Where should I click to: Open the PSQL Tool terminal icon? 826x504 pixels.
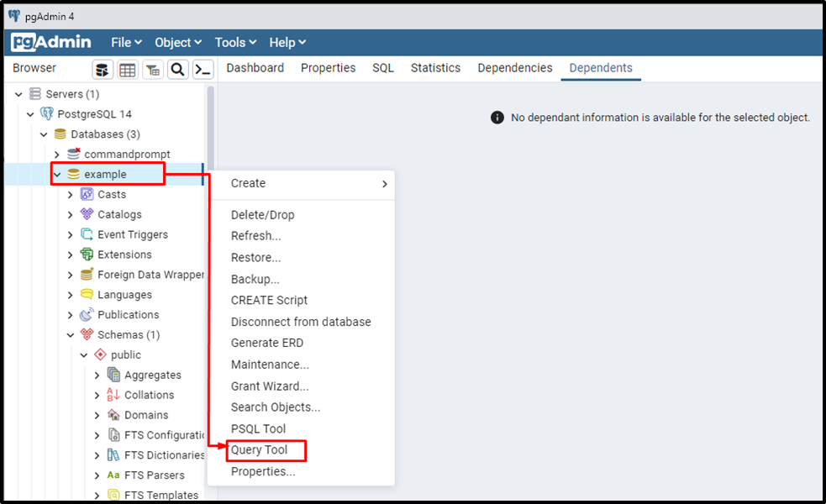coord(203,70)
